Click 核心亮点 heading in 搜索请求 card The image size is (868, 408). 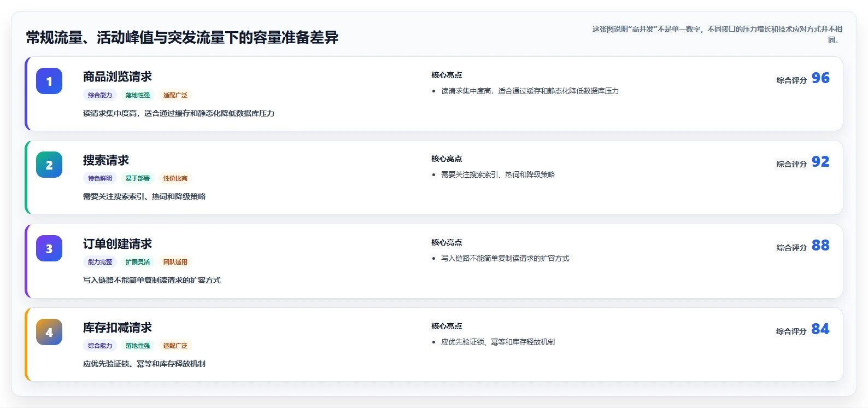(x=447, y=159)
